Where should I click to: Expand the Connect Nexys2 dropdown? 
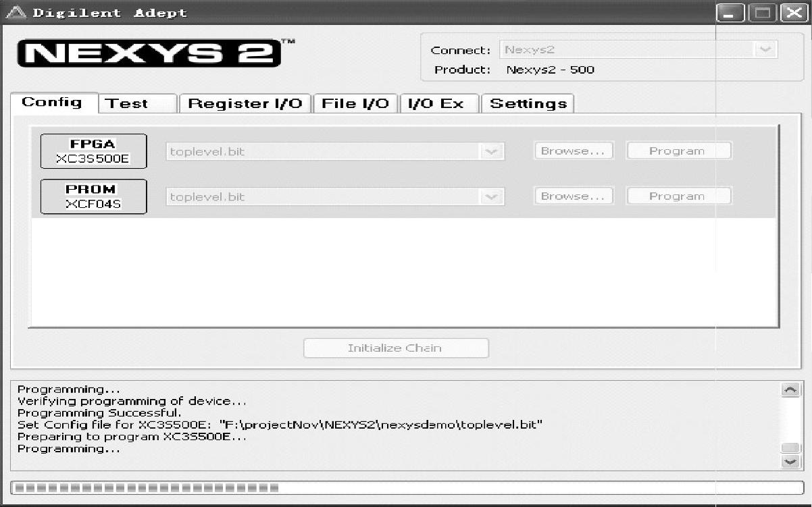click(765, 49)
